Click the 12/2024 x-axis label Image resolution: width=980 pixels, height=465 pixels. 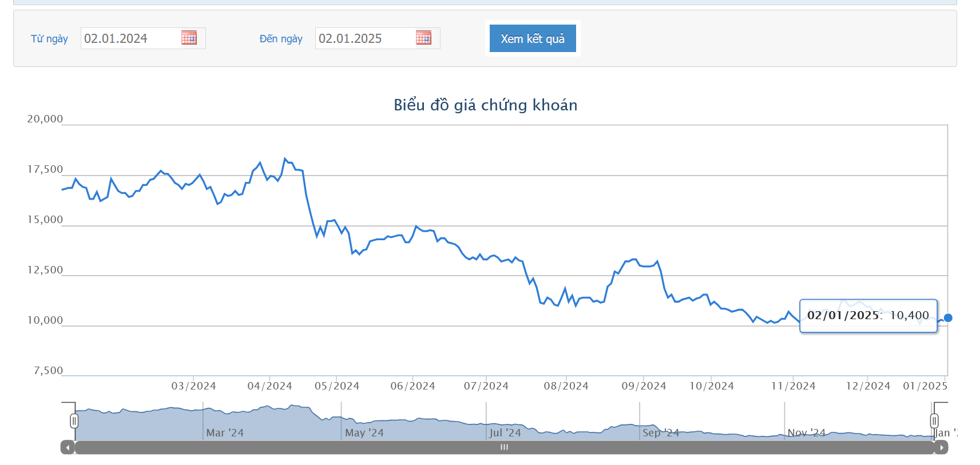[868, 386]
